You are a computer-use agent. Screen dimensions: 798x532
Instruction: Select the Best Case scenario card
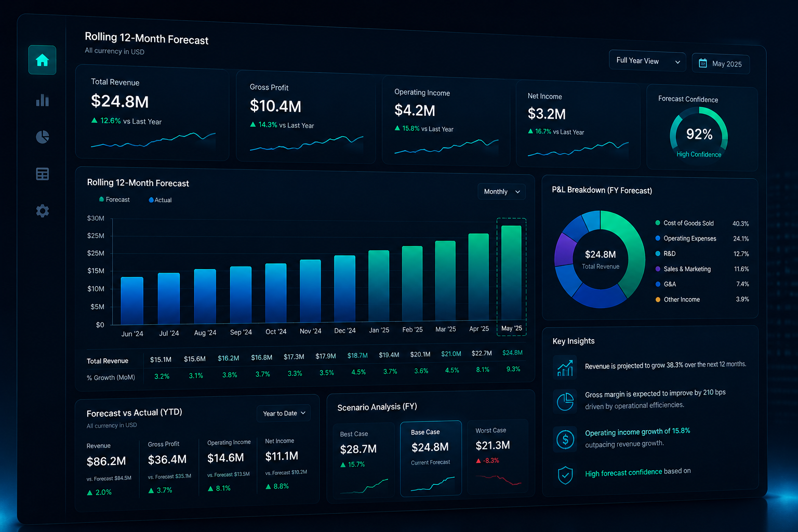pos(363,460)
